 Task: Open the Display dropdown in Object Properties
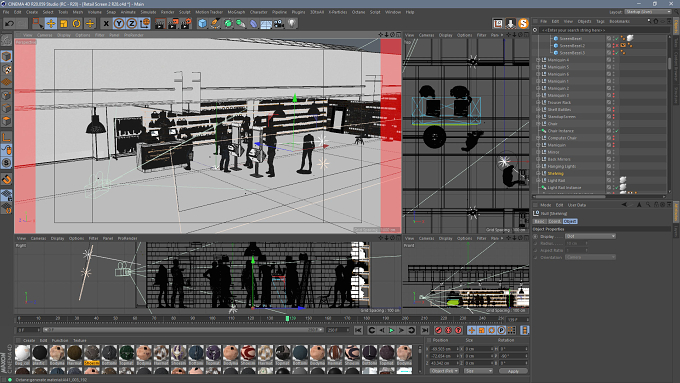(590, 236)
